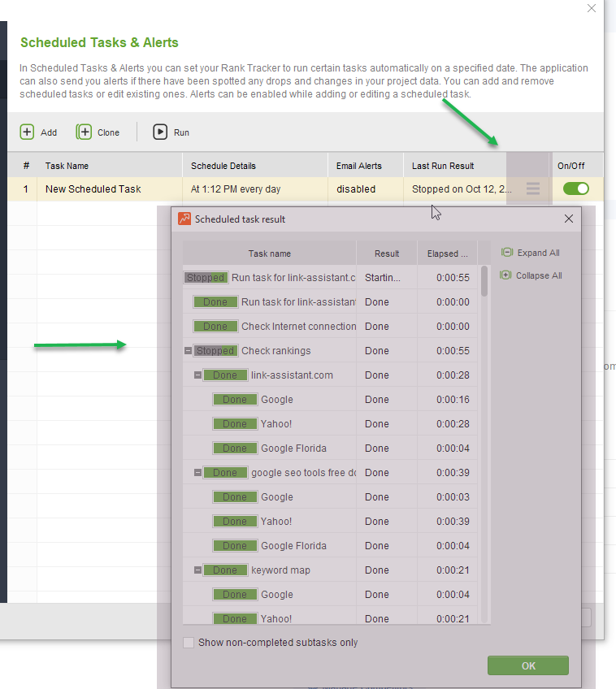Image resolution: width=616 pixels, height=689 pixels.
Task: Collapse the keyword map subtask node
Action: pos(197,570)
